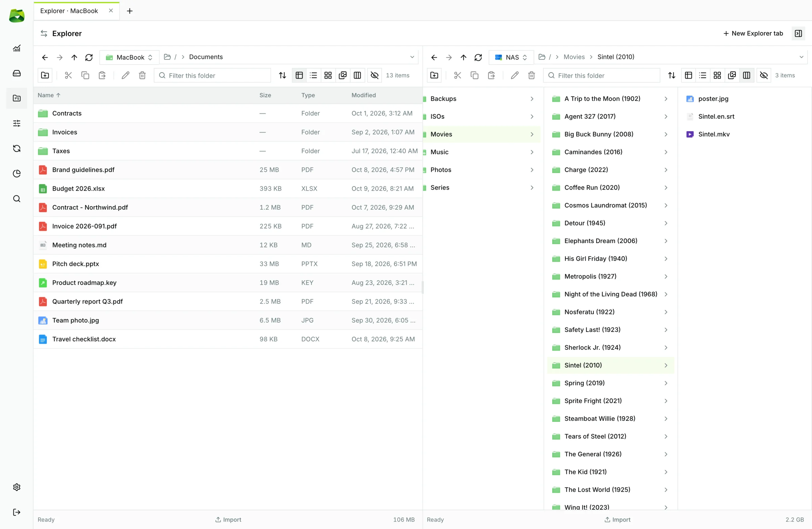812x529 pixels.
Task: Click the left pane filter field
Action: pyautogui.click(x=212, y=75)
